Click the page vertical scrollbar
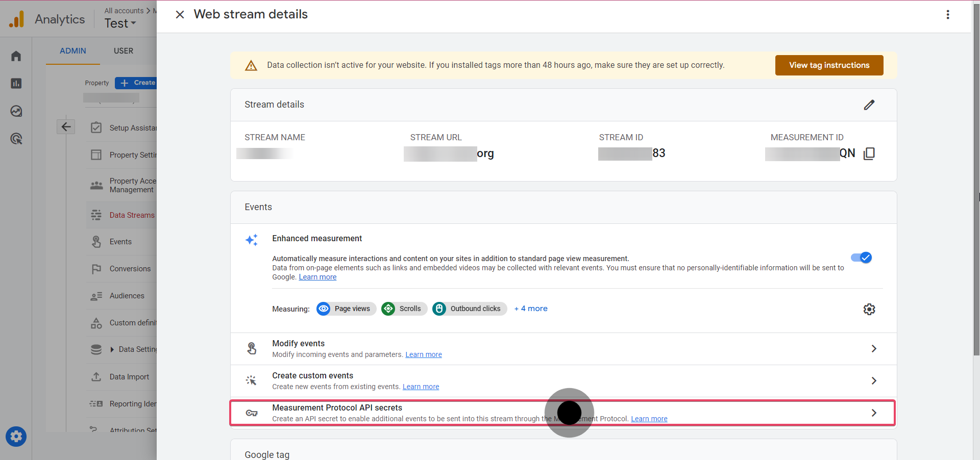 point(976,178)
